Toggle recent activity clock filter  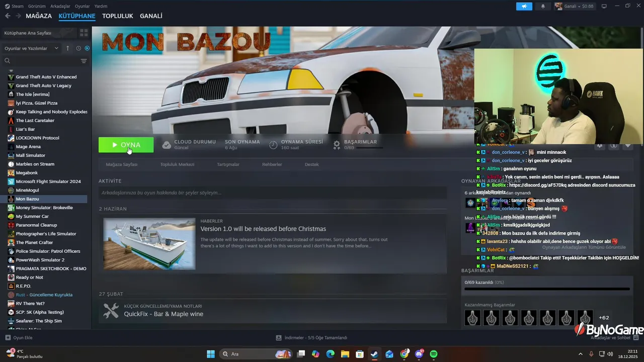click(78, 48)
